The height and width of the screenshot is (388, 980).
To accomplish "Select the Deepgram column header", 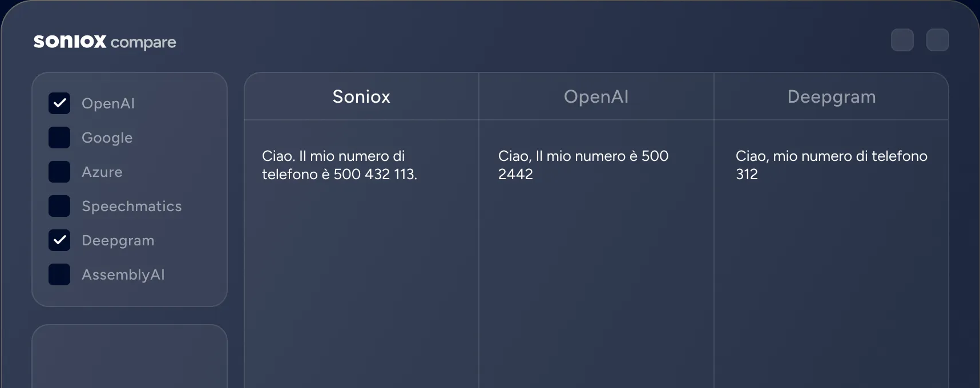I will point(832,96).
